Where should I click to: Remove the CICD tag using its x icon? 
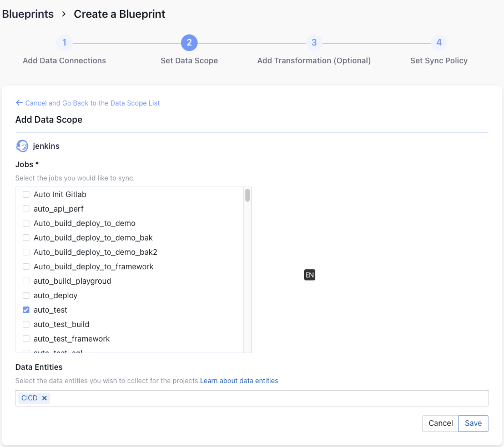(x=43, y=398)
